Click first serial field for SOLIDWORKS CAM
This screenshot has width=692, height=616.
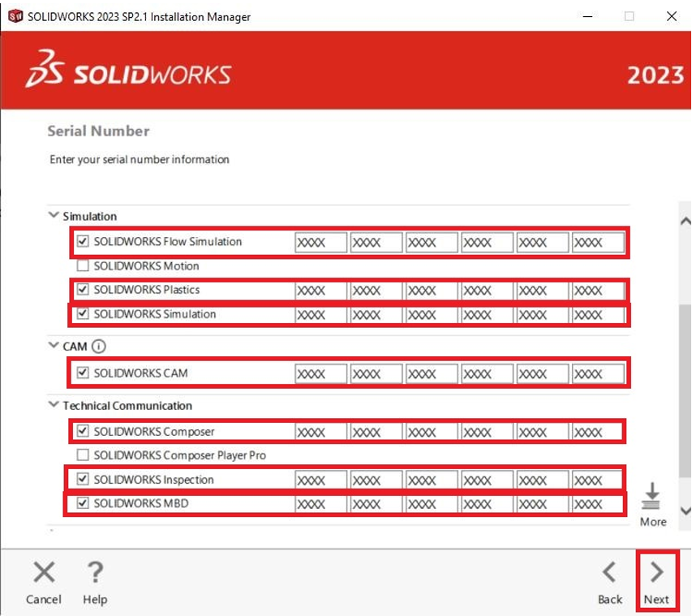click(320, 374)
